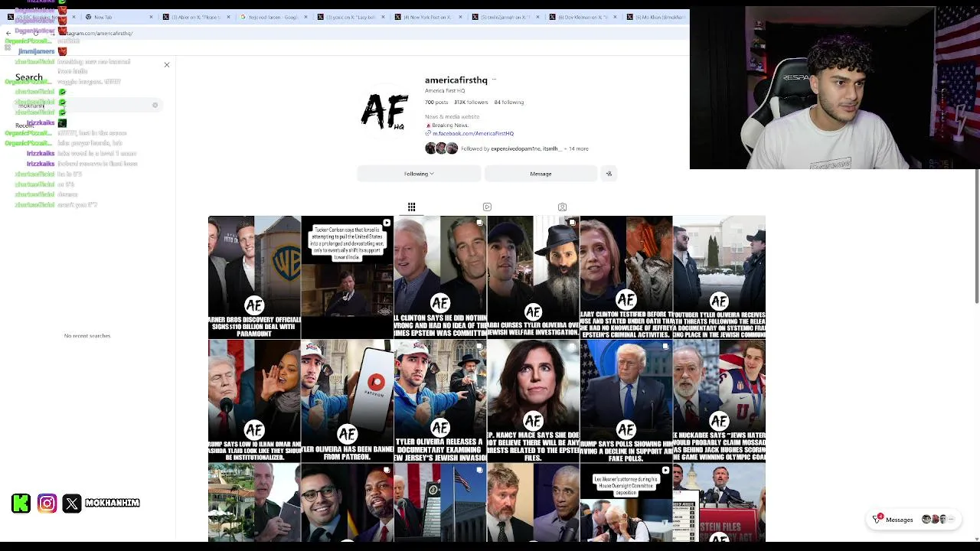Close the New Tab browser tab
This screenshot has height=551, width=980.
point(151,17)
